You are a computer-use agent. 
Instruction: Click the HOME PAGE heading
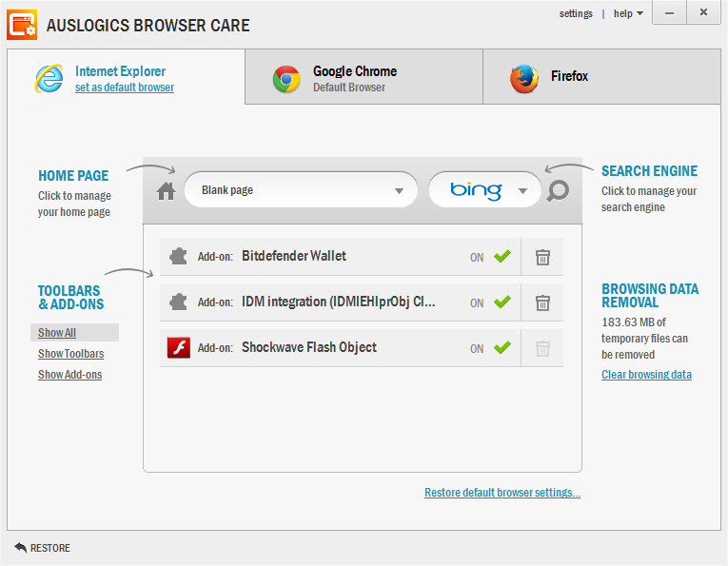click(x=73, y=175)
